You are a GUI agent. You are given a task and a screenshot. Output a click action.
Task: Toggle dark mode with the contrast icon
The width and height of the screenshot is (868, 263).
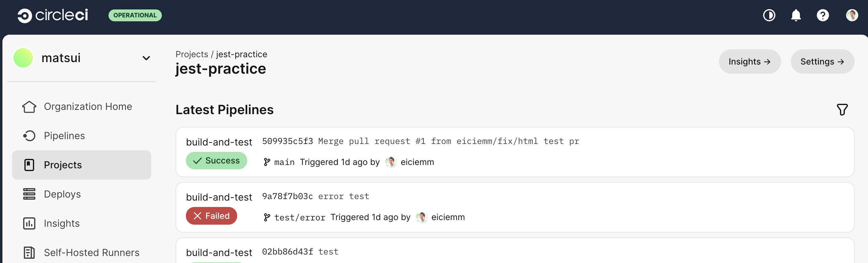769,15
